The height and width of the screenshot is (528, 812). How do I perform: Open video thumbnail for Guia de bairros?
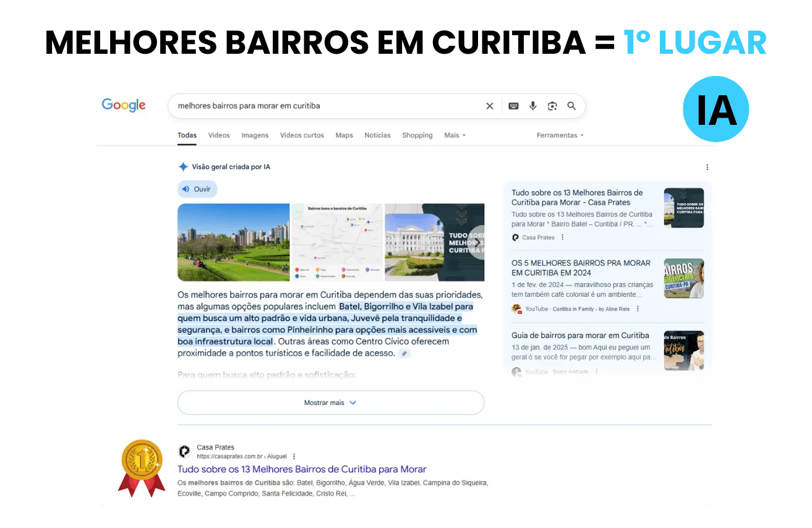coord(684,351)
